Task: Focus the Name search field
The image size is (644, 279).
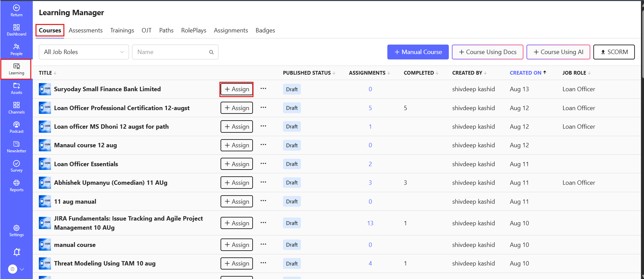Action: pos(175,52)
